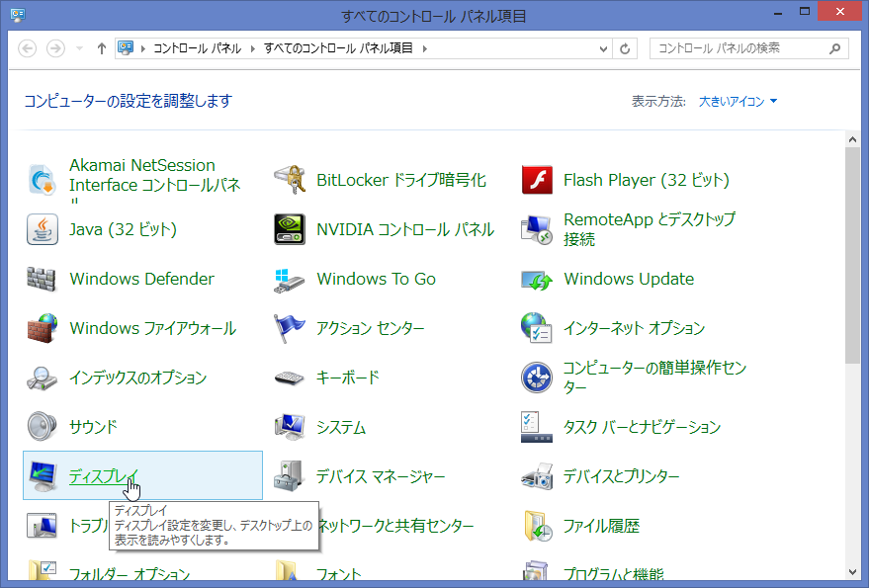This screenshot has height=588, width=869.
Task: Click the すべてのコントロール パネル項目 breadcrumb segment
Action: (338, 48)
